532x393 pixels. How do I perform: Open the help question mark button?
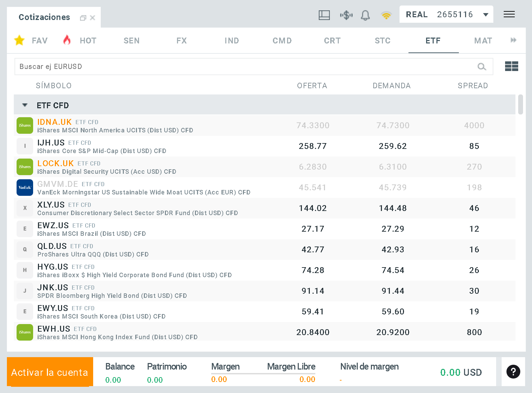[x=513, y=372]
